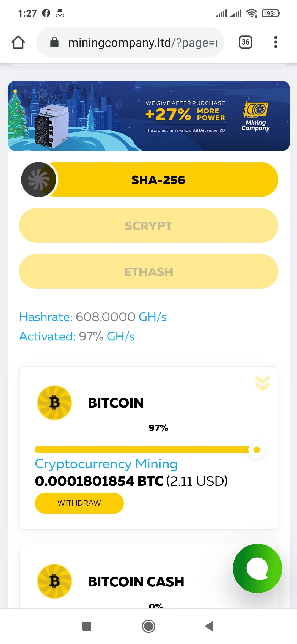The image size is (297, 644).
Task: Click the spinning fan icon beside SHA-256
Action: (39, 179)
